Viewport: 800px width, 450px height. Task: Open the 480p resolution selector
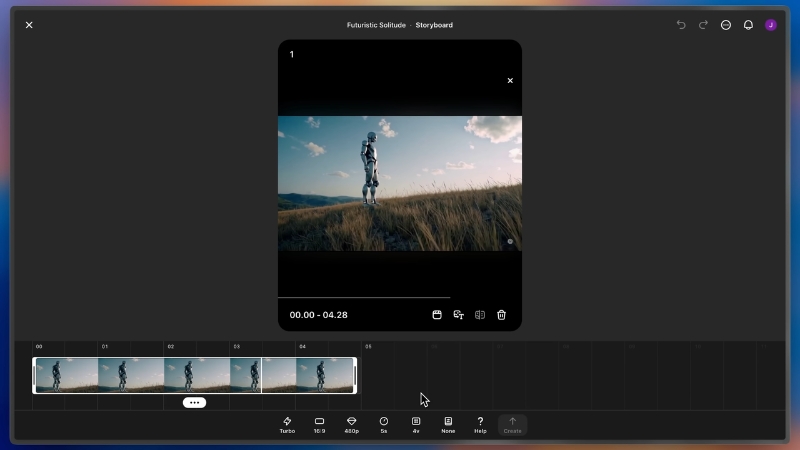point(352,424)
